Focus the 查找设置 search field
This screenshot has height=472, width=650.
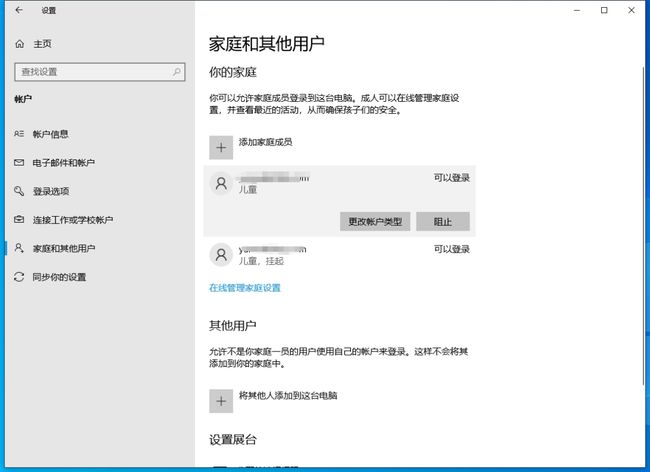click(x=99, y=72)
